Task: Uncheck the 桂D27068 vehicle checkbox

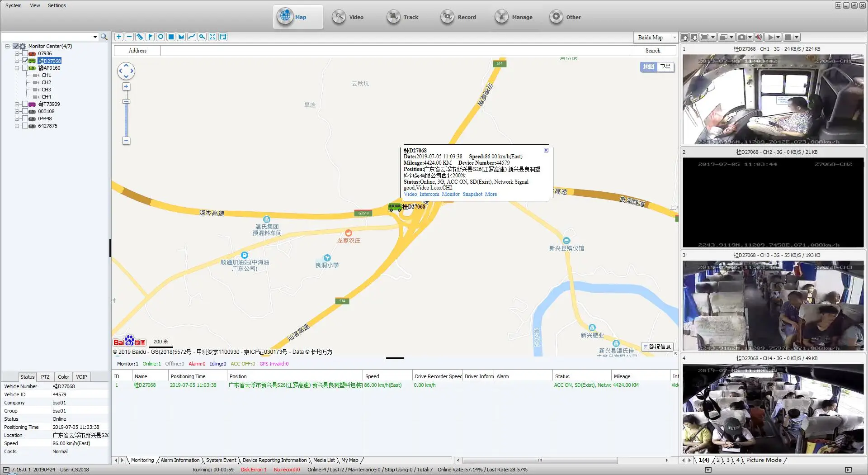Action: click(25, 61)
